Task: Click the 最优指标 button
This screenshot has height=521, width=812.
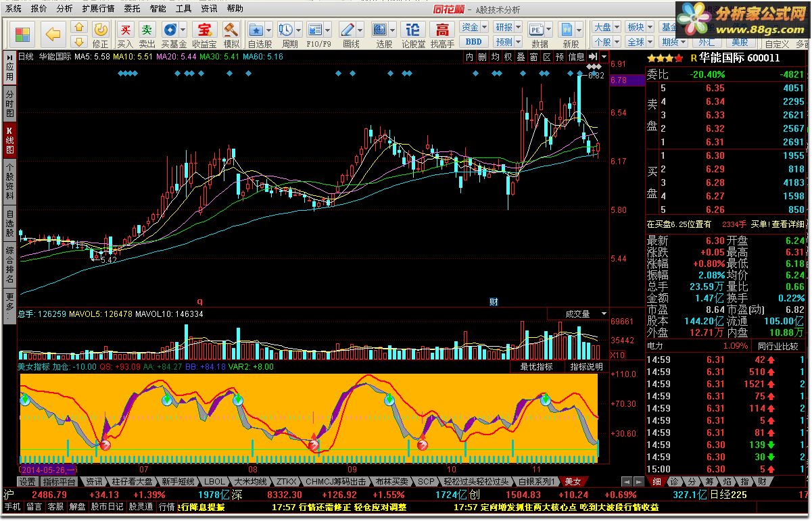Action: pyautogui.click(x=537, y=367)
